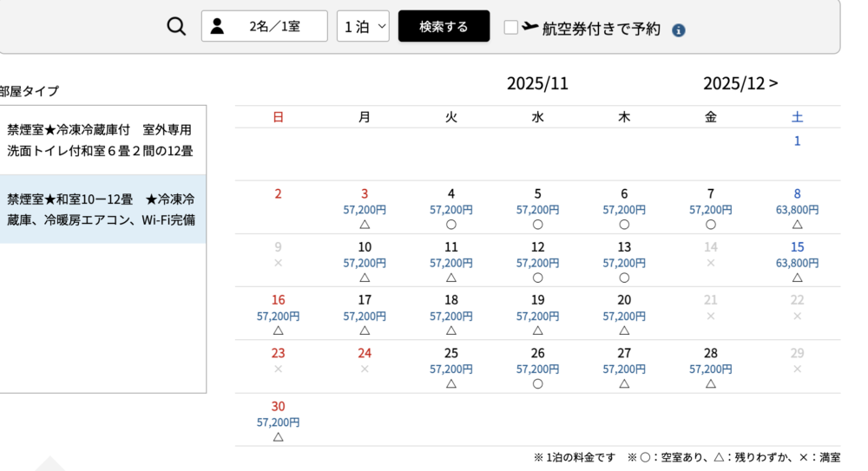868x471 pixels.
Task: Click the triangle availability mark on November 8
Action: [797, 225]
